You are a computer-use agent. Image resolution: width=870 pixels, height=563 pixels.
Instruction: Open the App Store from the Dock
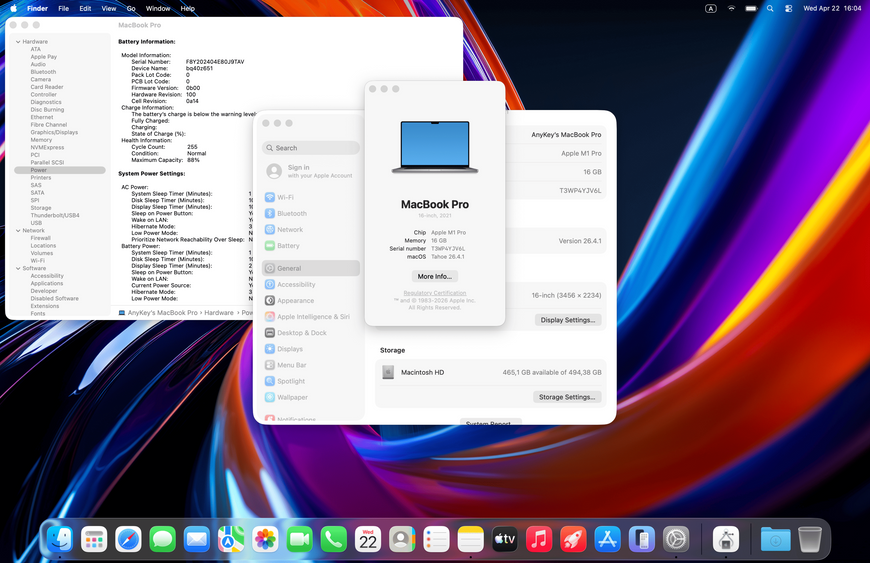608,539
